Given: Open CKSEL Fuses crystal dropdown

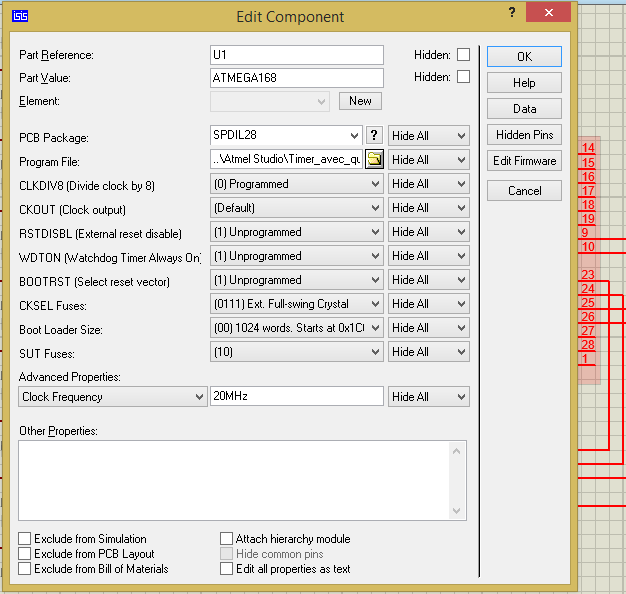Looking at the screenshot, I should point(297,304).
